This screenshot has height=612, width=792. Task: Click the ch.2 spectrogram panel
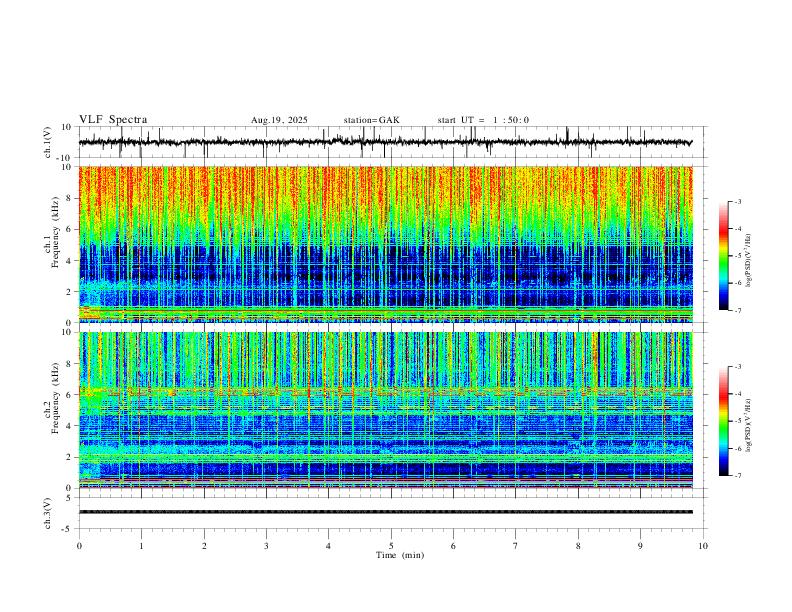click(x=385, y=410)
